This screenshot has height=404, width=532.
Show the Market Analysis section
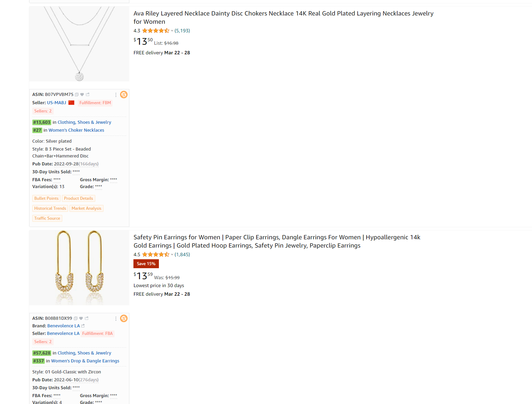tap(86, 208)
